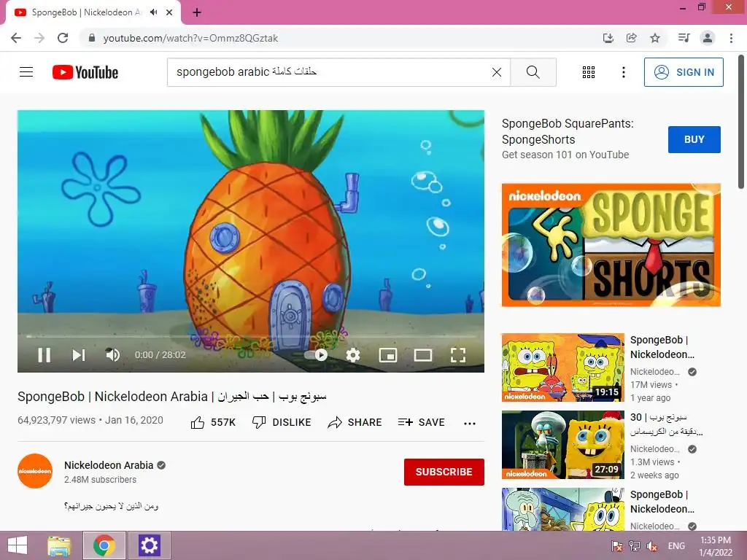This screenshot has width=747, height=560.
Task: Click the SIGN IN button
Action: click(684, 72)
